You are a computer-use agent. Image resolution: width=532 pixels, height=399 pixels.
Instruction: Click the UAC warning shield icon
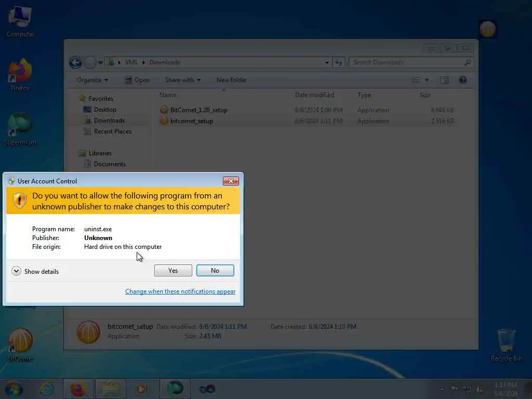(x=20, y=200)
